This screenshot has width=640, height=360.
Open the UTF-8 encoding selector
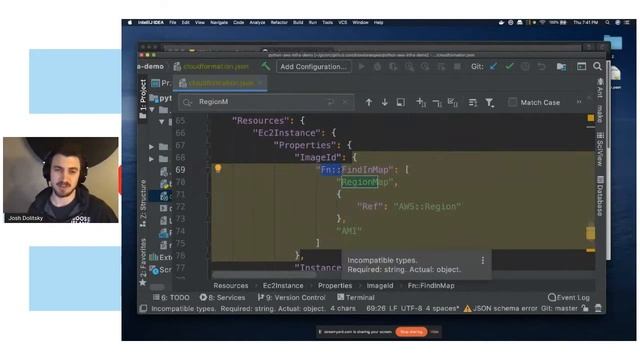click(x=411, y=309)
